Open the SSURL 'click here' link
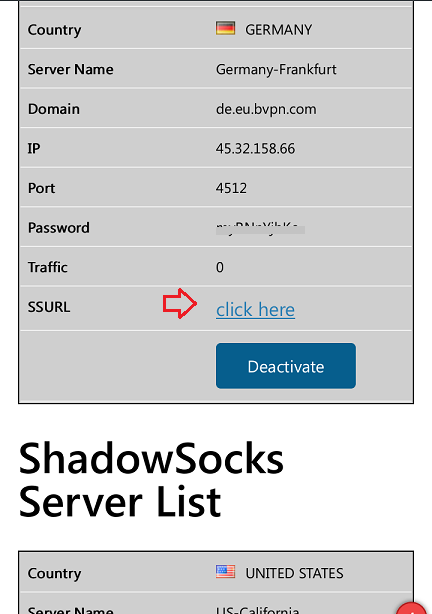The image size is (432, 614). tap(255, 310)
